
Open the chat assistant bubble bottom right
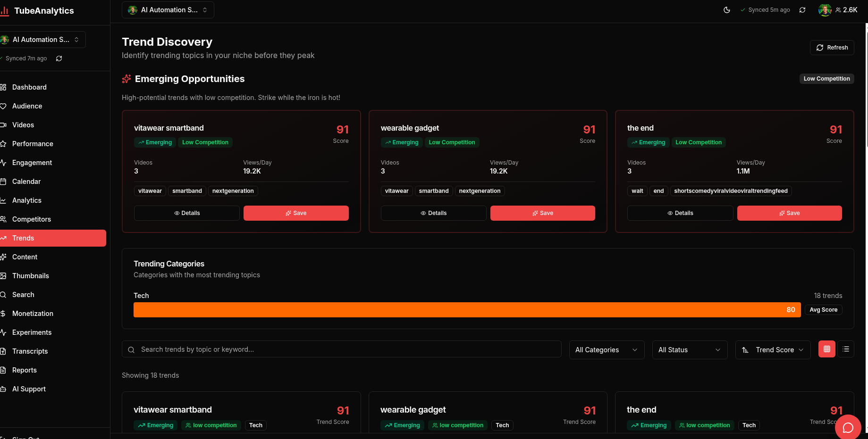[x=848, y=427]
